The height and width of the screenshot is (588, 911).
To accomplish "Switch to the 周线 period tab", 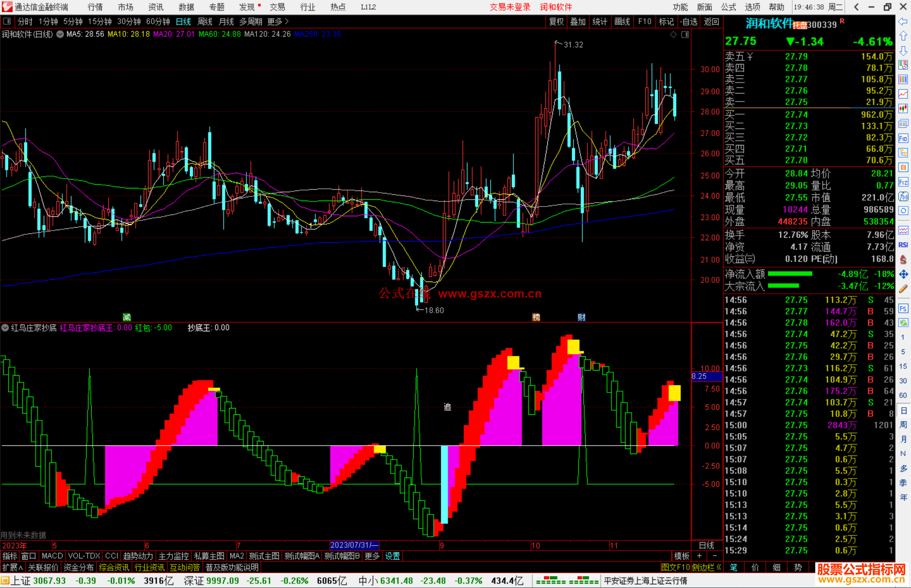I will tap(205, 21).
